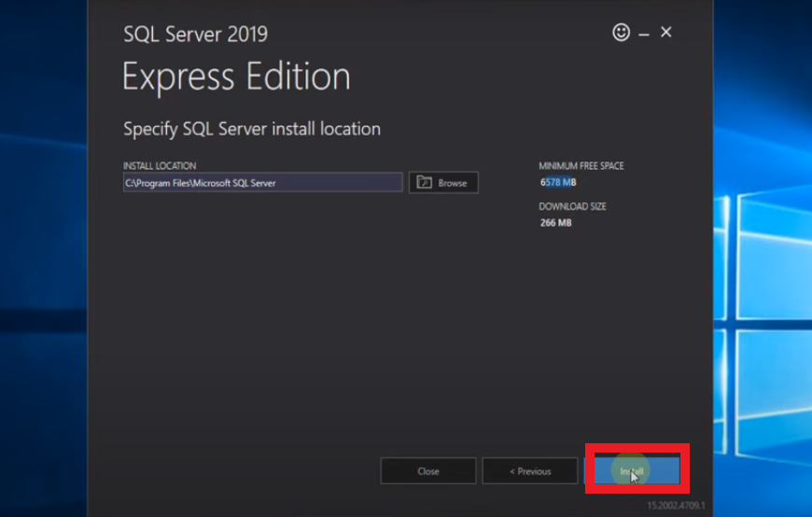Click the Express Edition title
This screenshot has width=812, height=517.
236,77
